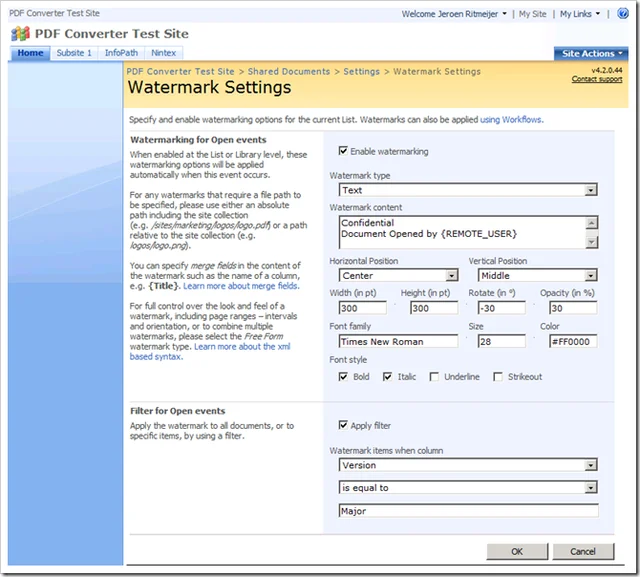Image resolution: width=640 pixels, height=577 pixels.
Task: Toggle the Enable watermarking checkbox
Action: point(344,152)
